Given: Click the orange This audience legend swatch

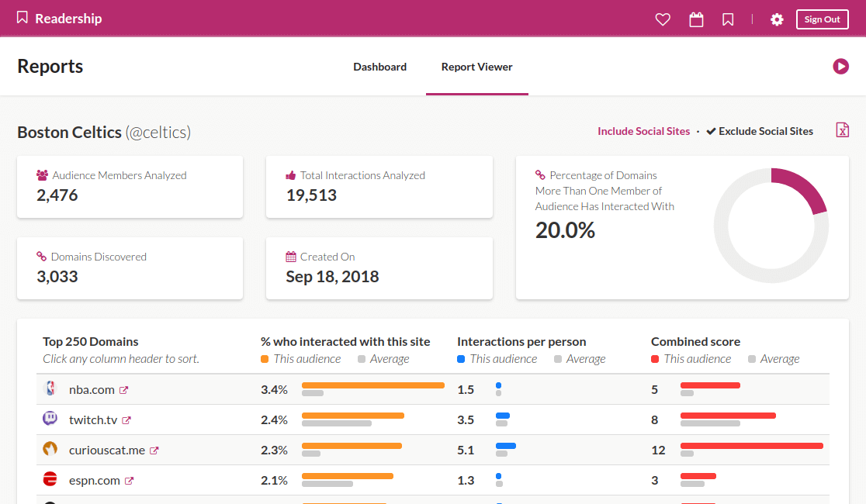Looking at the screenshot, I should pos(265,359).
